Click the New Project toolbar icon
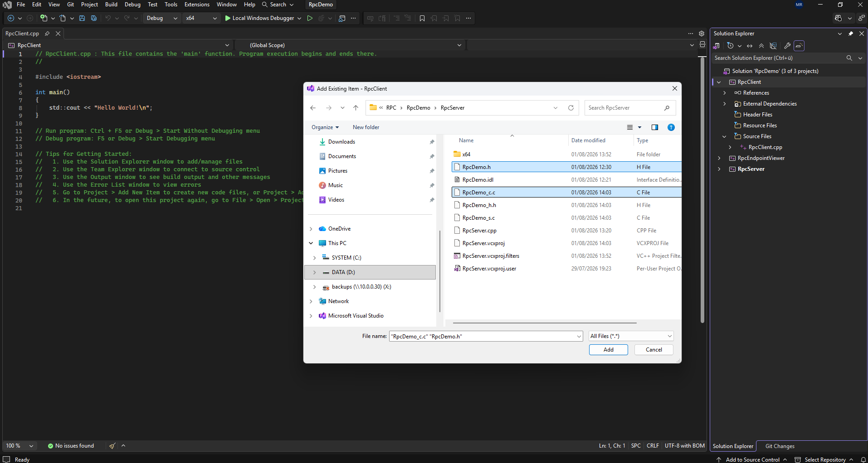 coord(44,18)
